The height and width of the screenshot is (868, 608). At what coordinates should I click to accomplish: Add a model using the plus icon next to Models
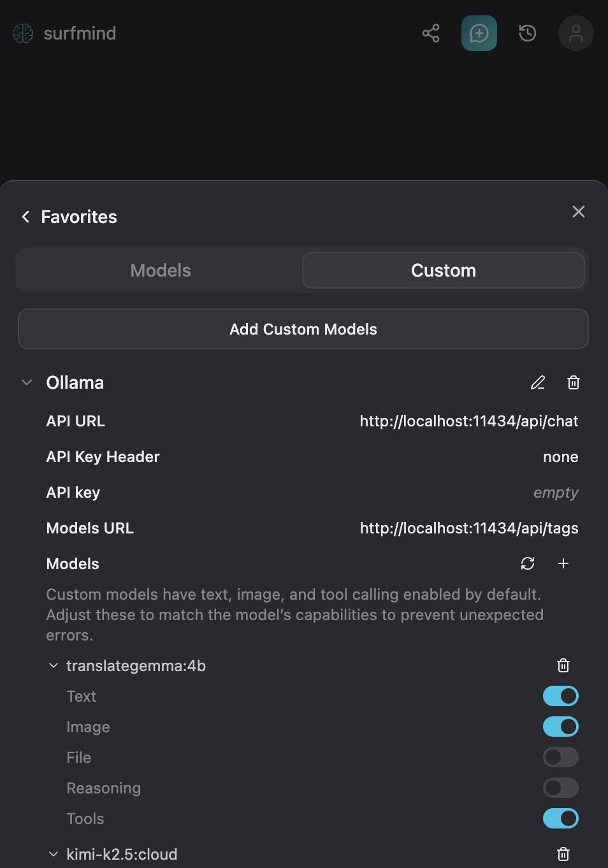(x=563, y=563)
